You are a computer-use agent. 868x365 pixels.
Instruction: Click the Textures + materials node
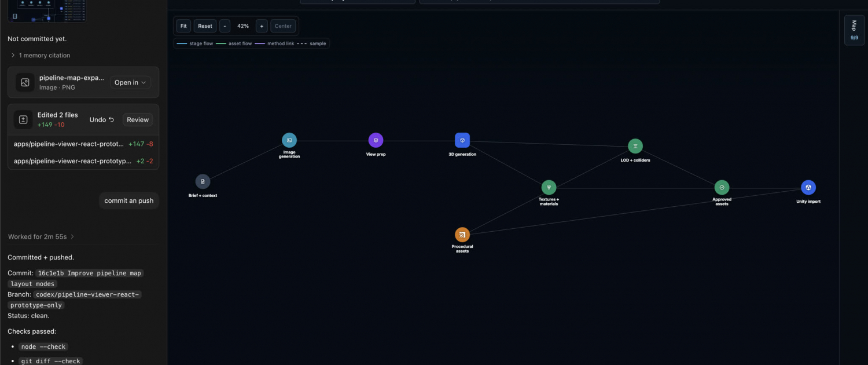pyautogui.click(x=549, y=188)
